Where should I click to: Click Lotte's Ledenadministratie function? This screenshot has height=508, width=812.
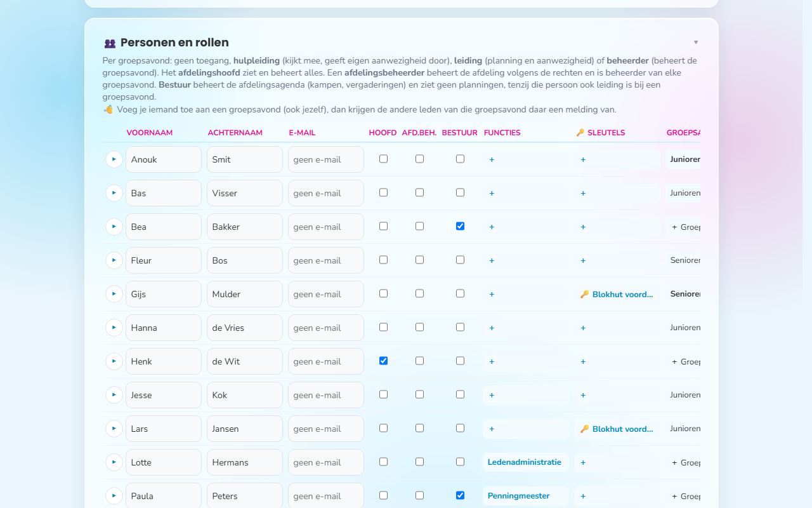525,462
